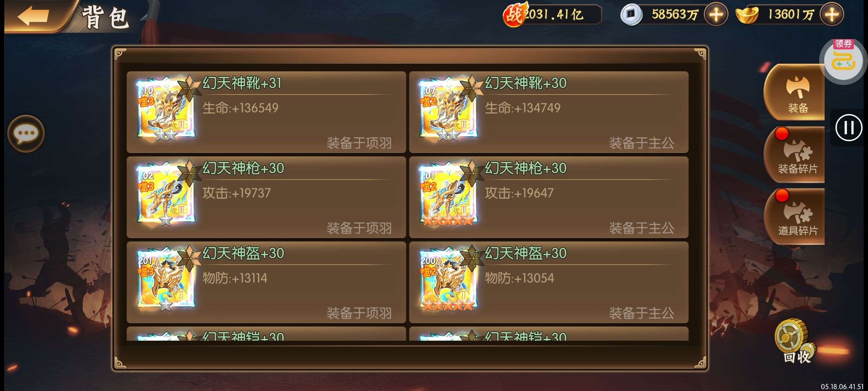Open 幻天神枪+30 with attack +19737

click(x=266, y=197)
